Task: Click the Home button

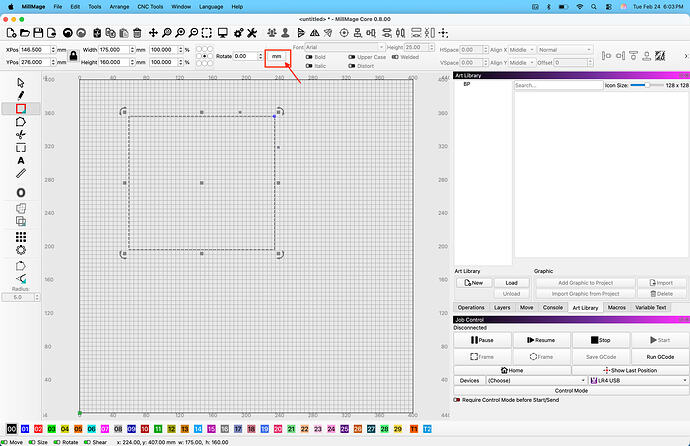Action: pos(512,370)
